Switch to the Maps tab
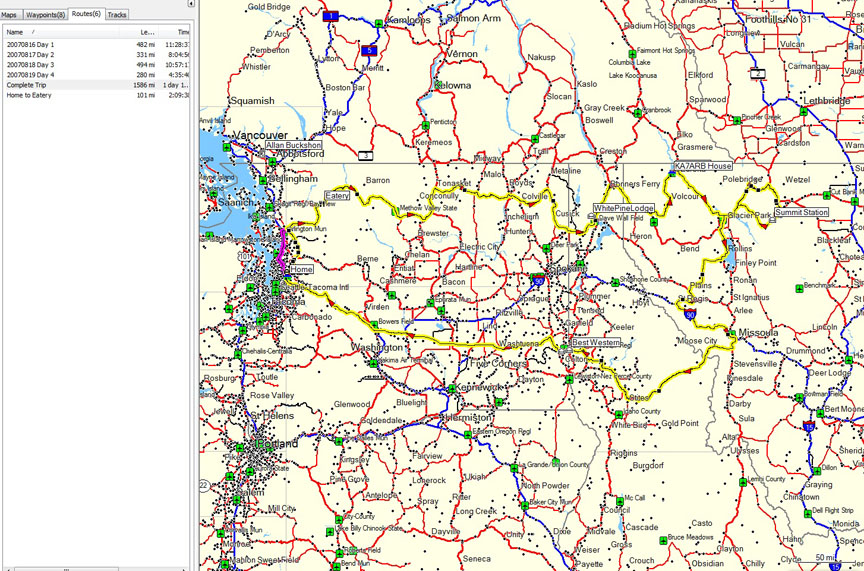 pyautogui.click(x=9, y=15)
